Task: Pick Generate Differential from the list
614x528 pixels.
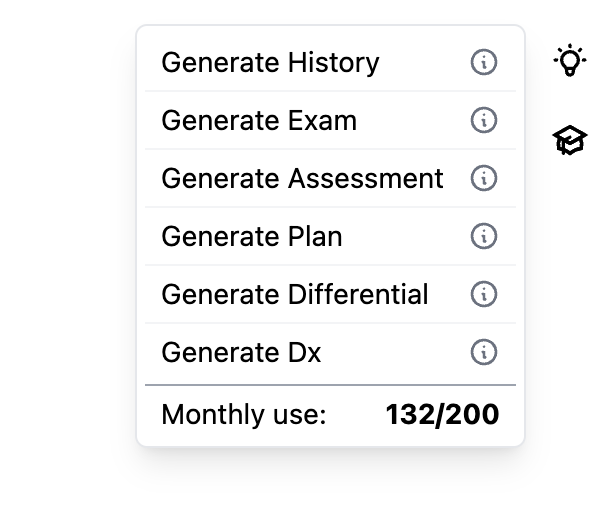Action: [x=295, y=295]
